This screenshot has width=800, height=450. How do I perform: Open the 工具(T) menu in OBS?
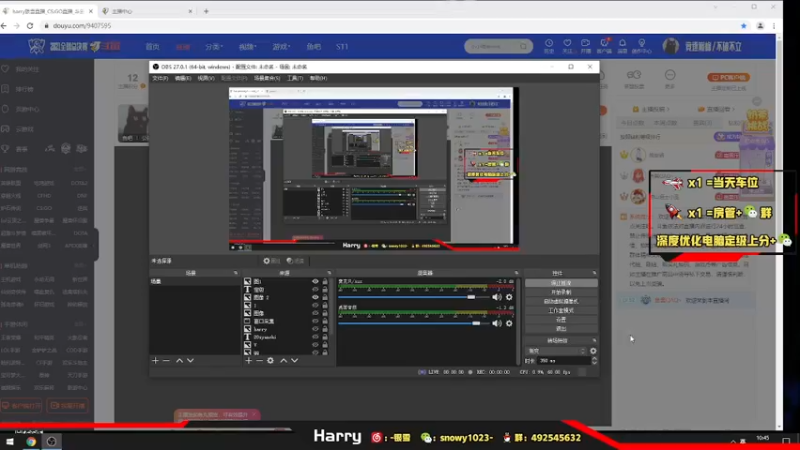(x=295, y=78)
